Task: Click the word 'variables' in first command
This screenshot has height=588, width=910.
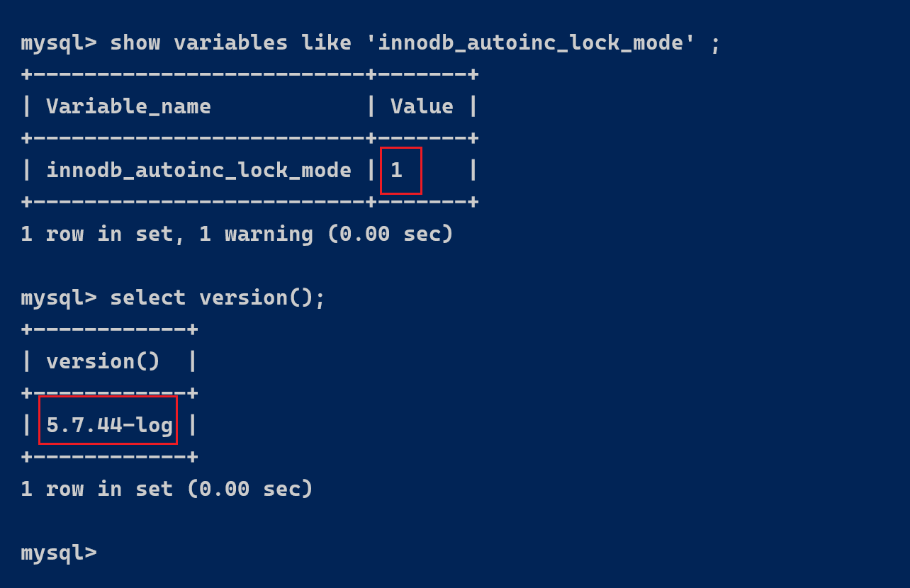Action: point(230,43)
